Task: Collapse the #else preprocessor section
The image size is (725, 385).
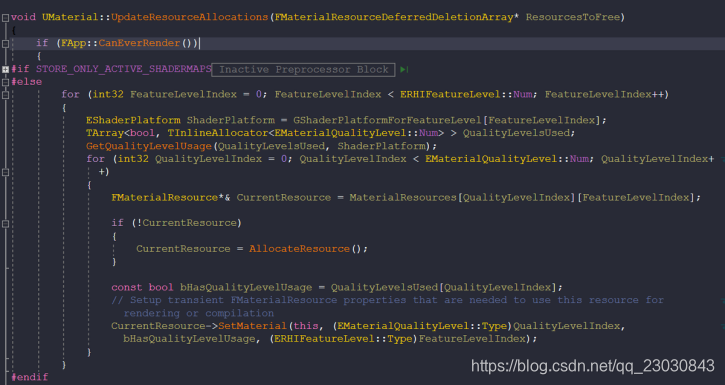Action: coord(5,82)
